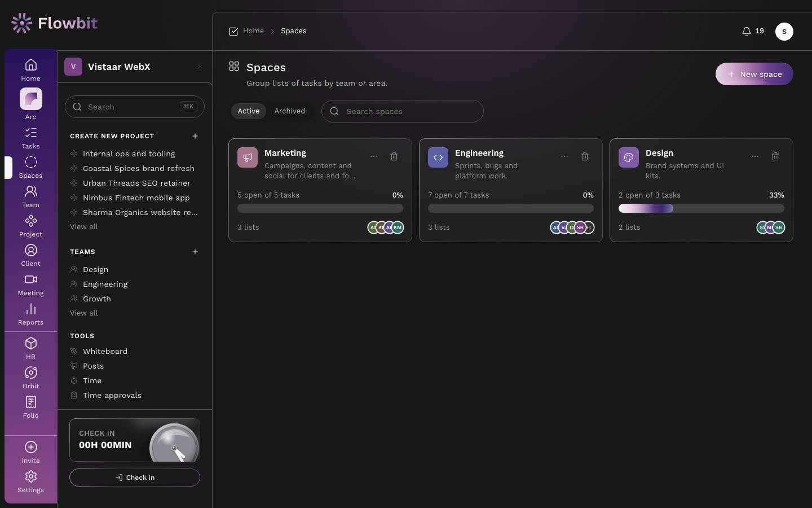Go to Tasks in the sidebar

coord(30,138)
